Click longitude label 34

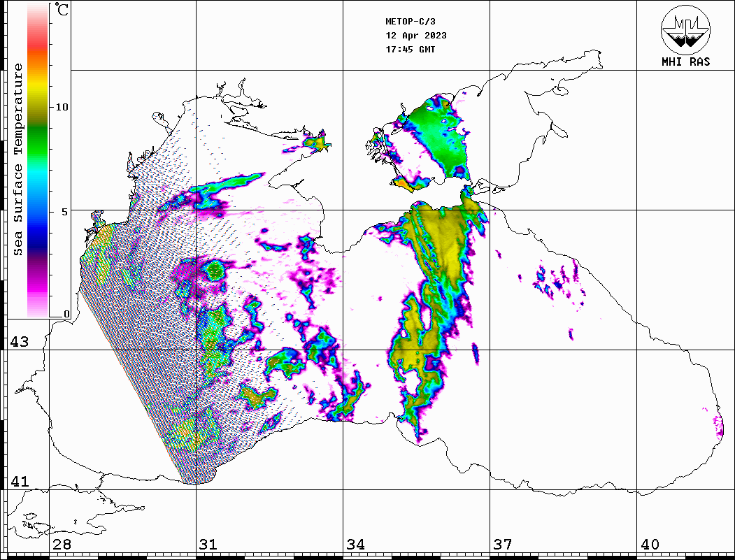[355, 545]
